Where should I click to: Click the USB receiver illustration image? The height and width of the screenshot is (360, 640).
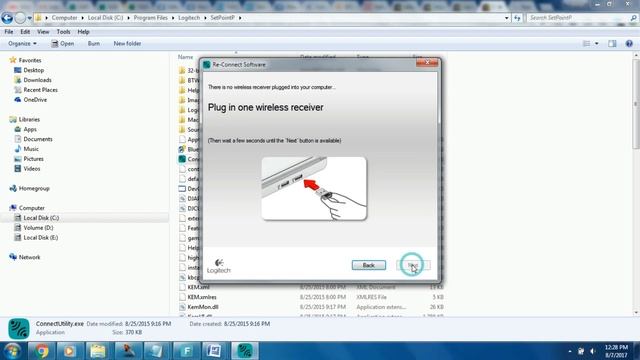314,189
